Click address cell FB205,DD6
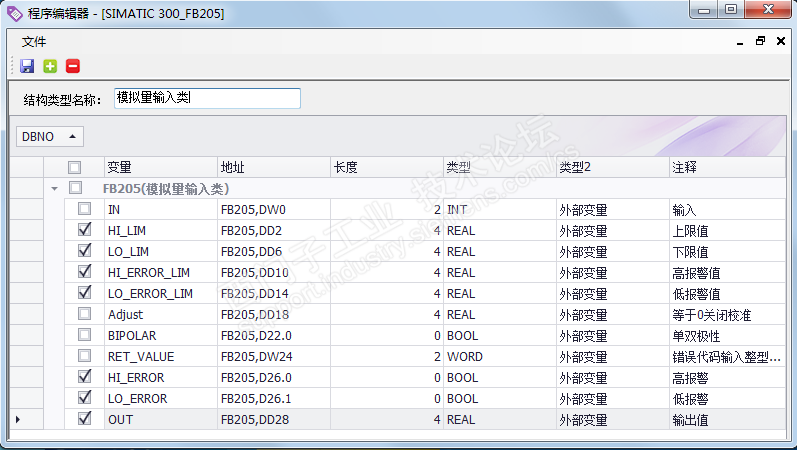This screenshot has height=450, width=797. click(274, 252)
